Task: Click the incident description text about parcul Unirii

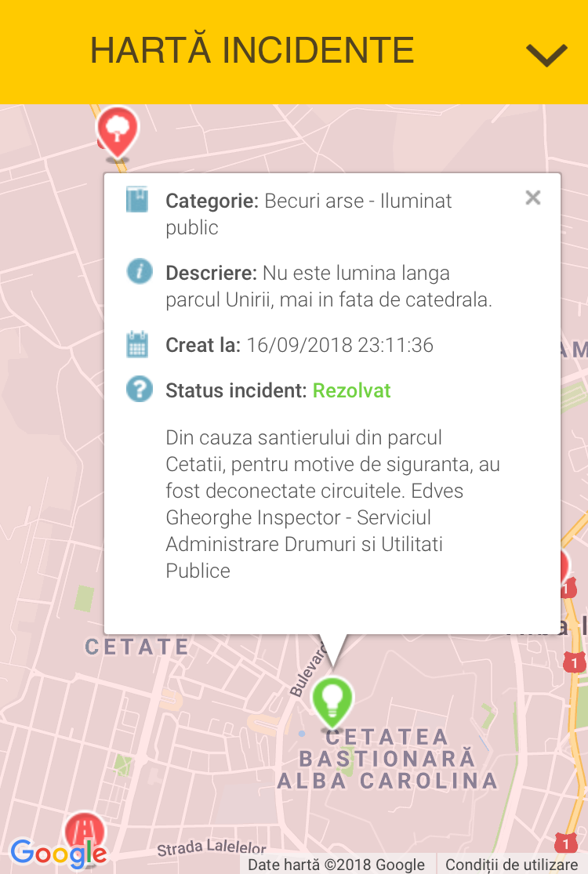Action: tap(329, 287)
